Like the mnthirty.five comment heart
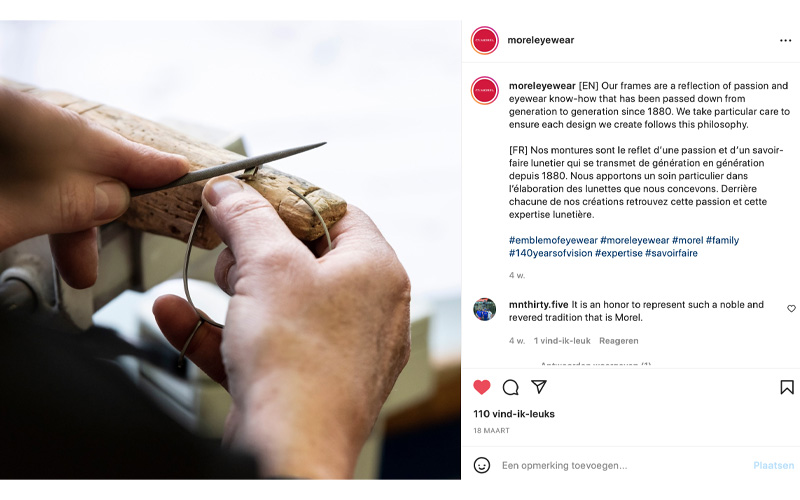This screenshot has width=800, height=500. [x=791, y=308]
